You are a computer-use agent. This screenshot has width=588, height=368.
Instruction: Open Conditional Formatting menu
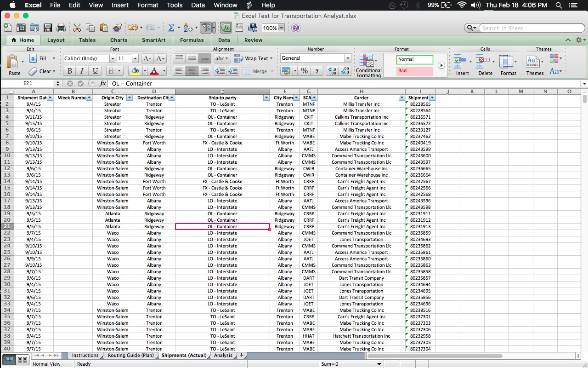[x=369, y=66]
